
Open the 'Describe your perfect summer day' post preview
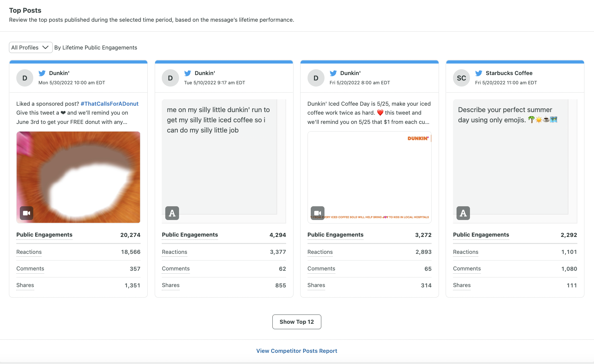pos(515,161)
